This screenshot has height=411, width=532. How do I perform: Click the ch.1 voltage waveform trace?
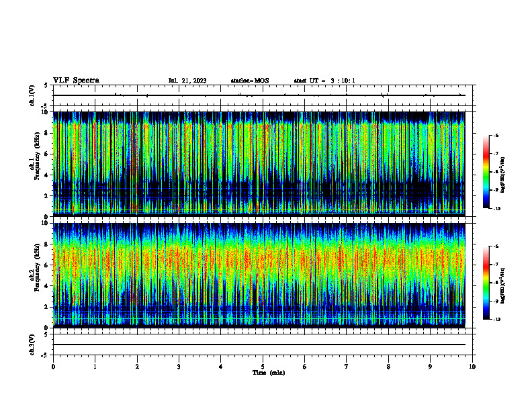(259, 95)
